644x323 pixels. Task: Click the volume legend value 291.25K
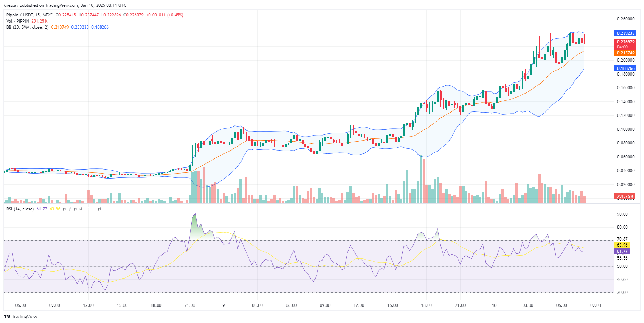coord(39,21)
